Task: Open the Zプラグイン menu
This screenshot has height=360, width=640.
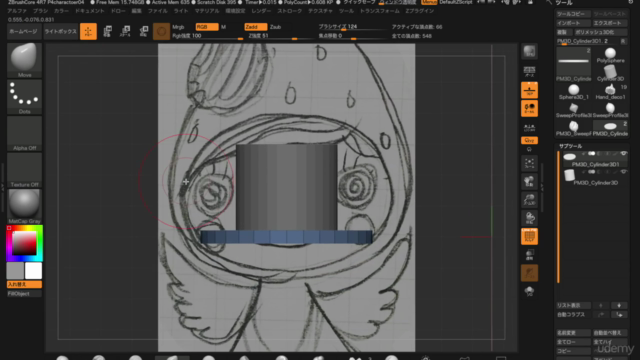Action: tap(420, 11)
